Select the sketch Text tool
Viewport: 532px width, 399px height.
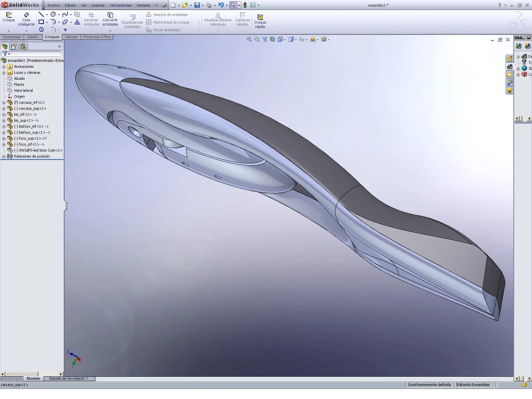click(77, 22)
